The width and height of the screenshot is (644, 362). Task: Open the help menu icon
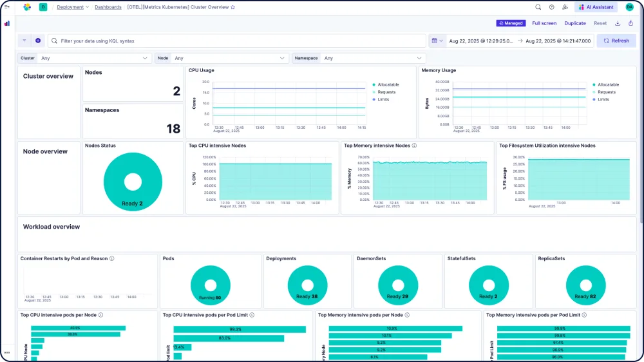point(551,7)
